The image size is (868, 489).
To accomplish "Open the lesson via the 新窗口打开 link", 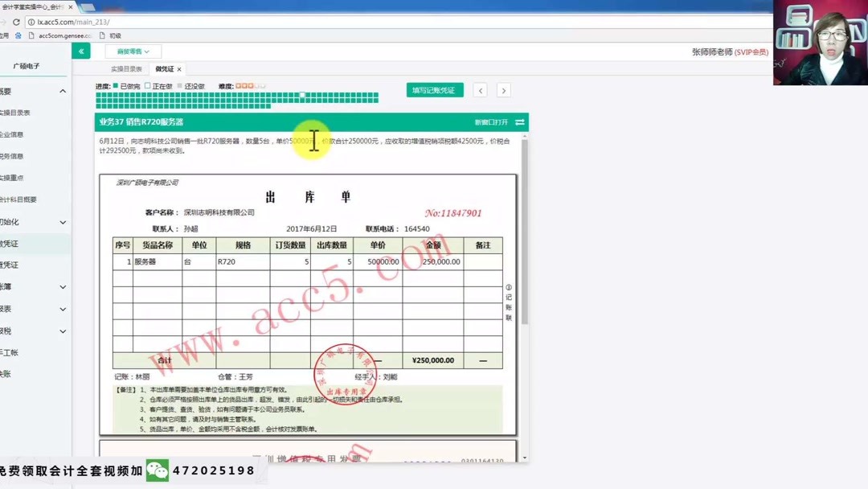I will tap(492, 121).
